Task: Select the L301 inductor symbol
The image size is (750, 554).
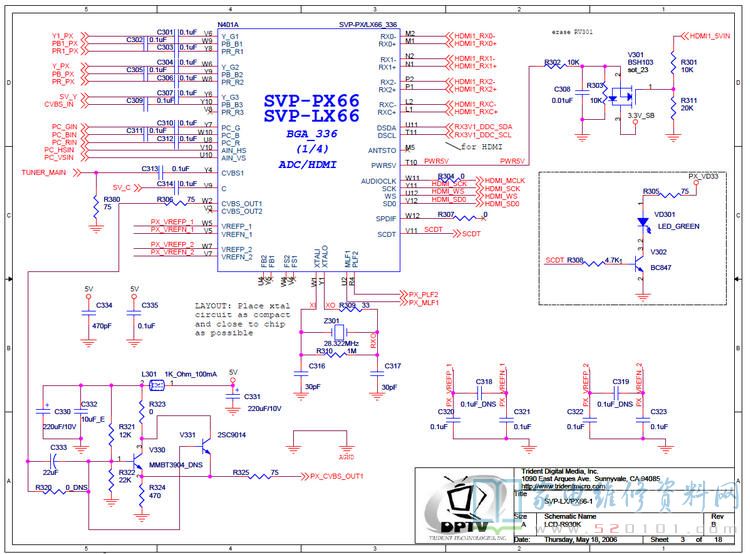Action: coord(156,385)
